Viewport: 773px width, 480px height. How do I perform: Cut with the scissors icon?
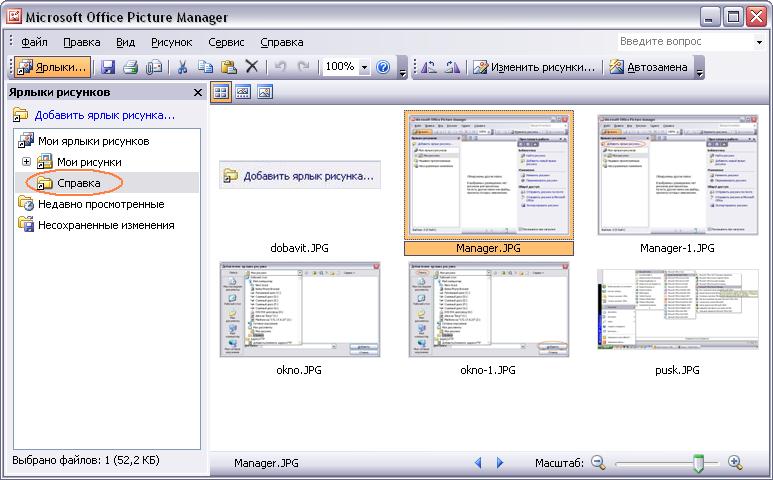point(182,67)
